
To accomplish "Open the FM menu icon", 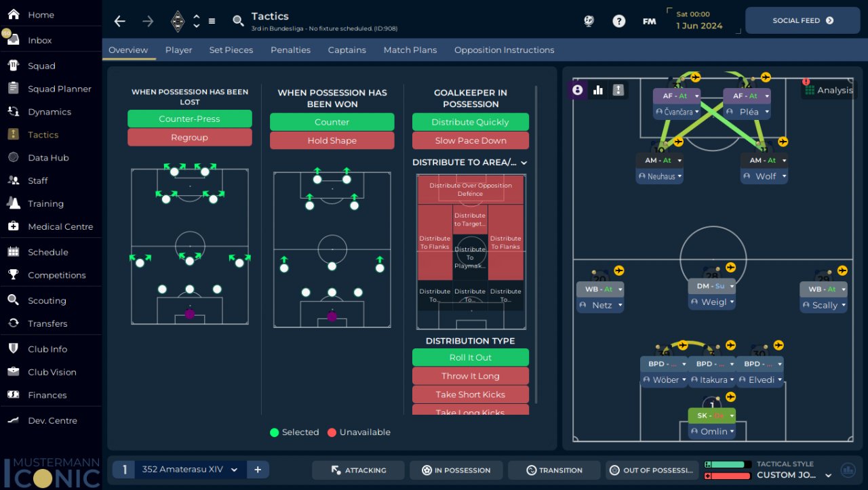I will coord(650,21).
